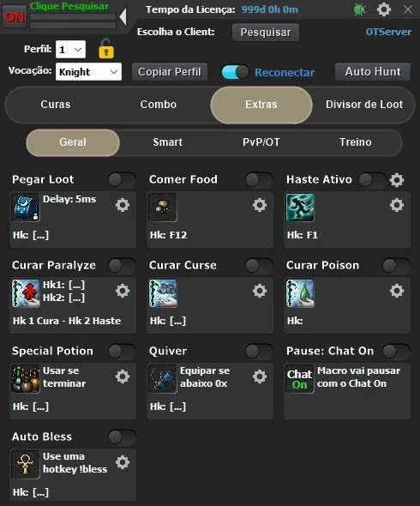420x506 pixels.
Task: Expand the Vocação Knight dropdown
Action: (x=88, y=72)
